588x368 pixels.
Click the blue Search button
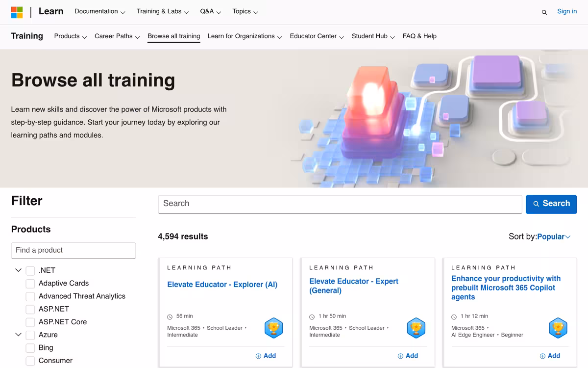(551, 204)
